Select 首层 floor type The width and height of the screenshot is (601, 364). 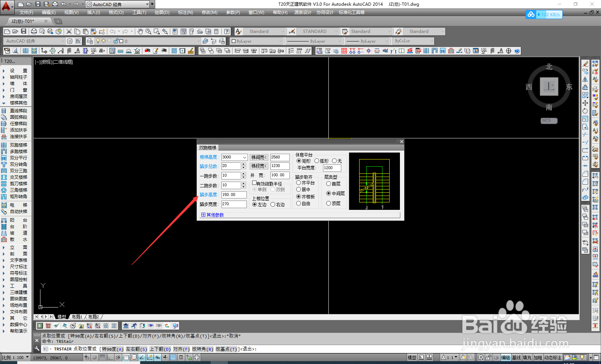[333, 184]
